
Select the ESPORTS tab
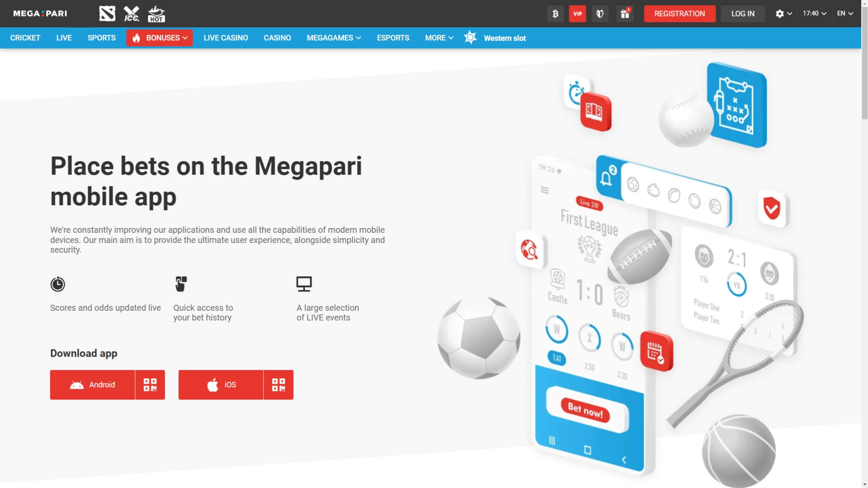pyautogui.click(x=393, y=38)
